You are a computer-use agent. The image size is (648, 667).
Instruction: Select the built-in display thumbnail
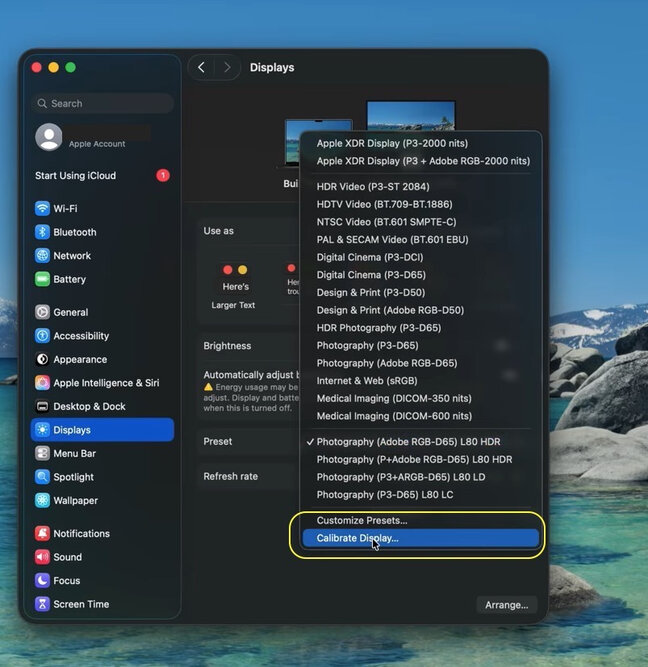(x=293, y=143)
